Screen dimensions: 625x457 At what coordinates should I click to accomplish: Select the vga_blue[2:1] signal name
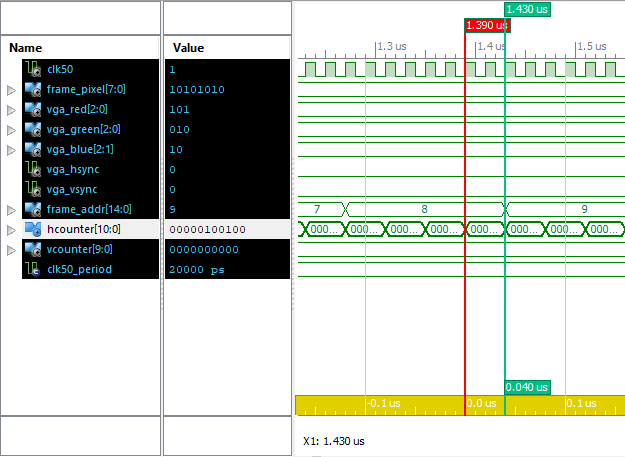pyautogui.click(x=80, y=149)
